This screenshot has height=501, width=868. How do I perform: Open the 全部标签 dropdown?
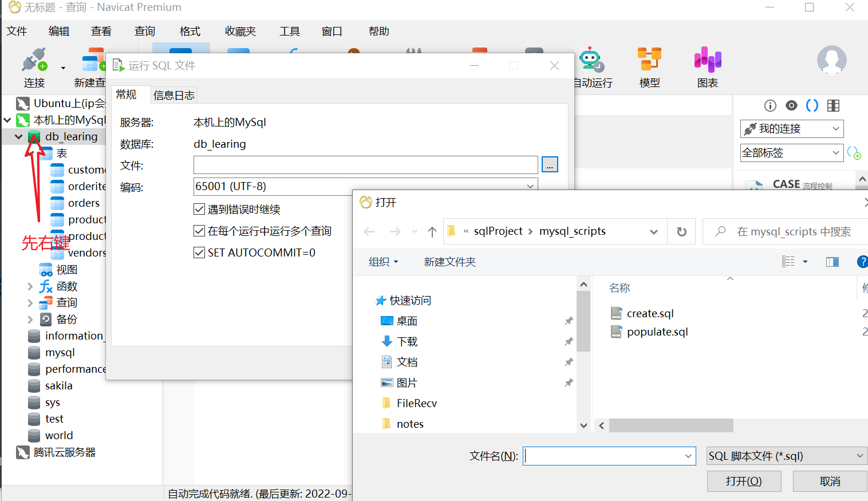[x=792, y=153]
